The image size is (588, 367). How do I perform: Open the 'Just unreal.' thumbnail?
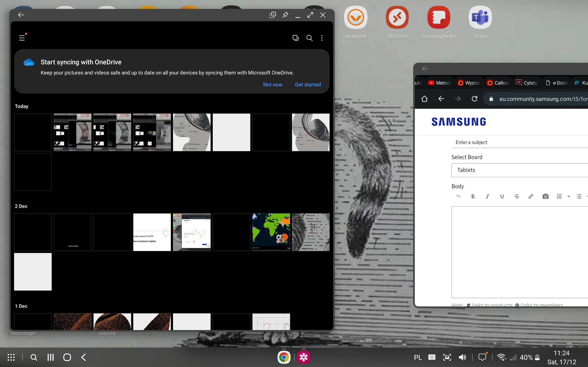pos(73,232)
